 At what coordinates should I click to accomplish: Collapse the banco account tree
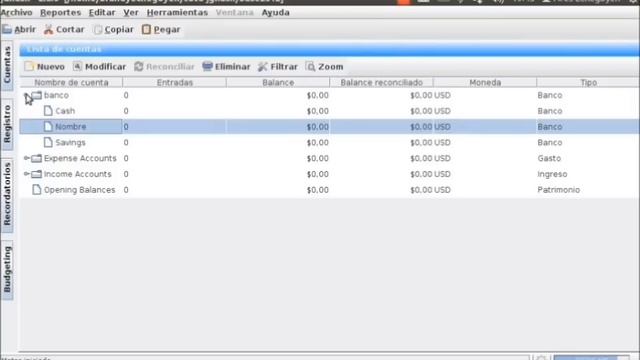pos(27,96)
